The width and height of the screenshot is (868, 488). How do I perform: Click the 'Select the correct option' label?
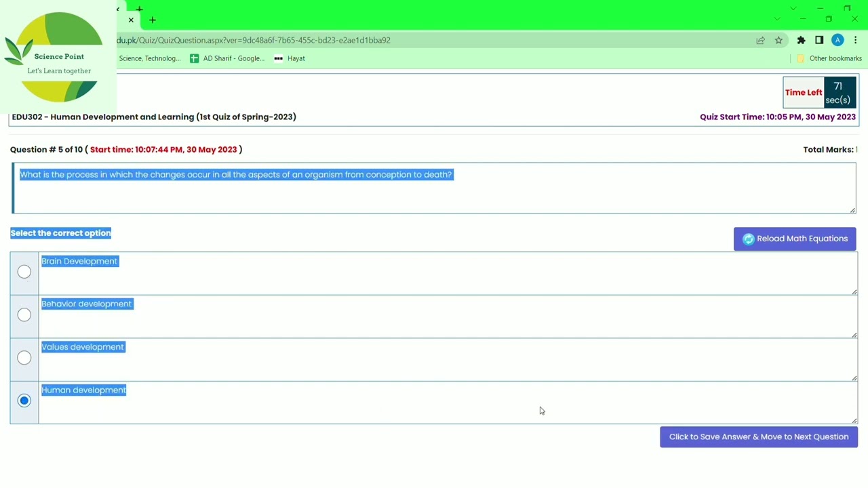click(x=60, y=233)
